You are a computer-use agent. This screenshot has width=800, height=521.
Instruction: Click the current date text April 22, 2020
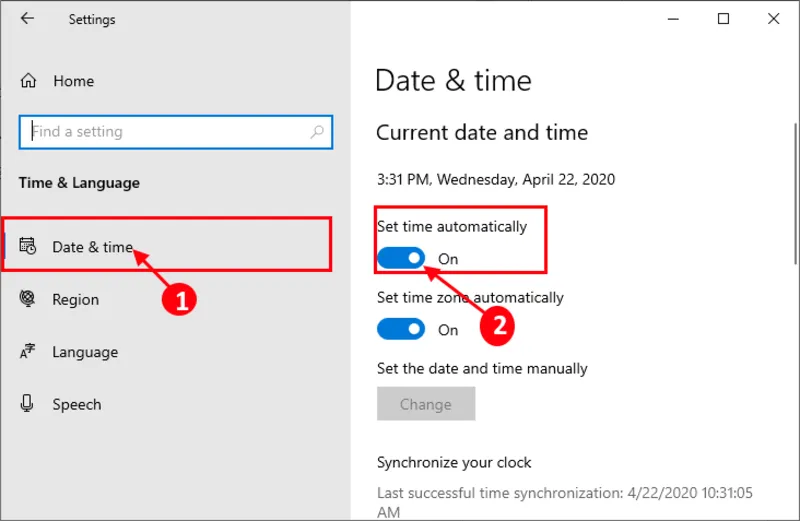[568, 180]
